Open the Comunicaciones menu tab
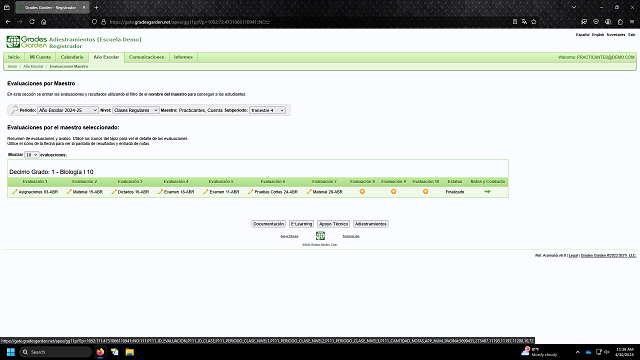Screen dimensions: 640x360 click(147, 57)
